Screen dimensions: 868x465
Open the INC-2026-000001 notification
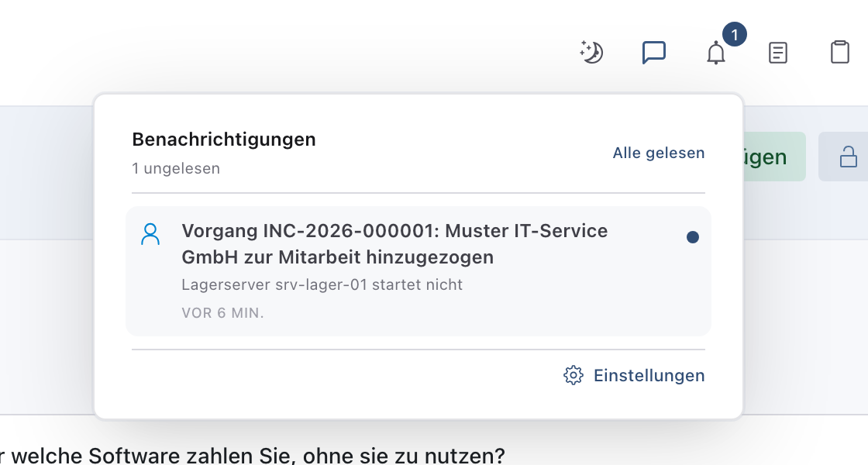pos(418,271)
